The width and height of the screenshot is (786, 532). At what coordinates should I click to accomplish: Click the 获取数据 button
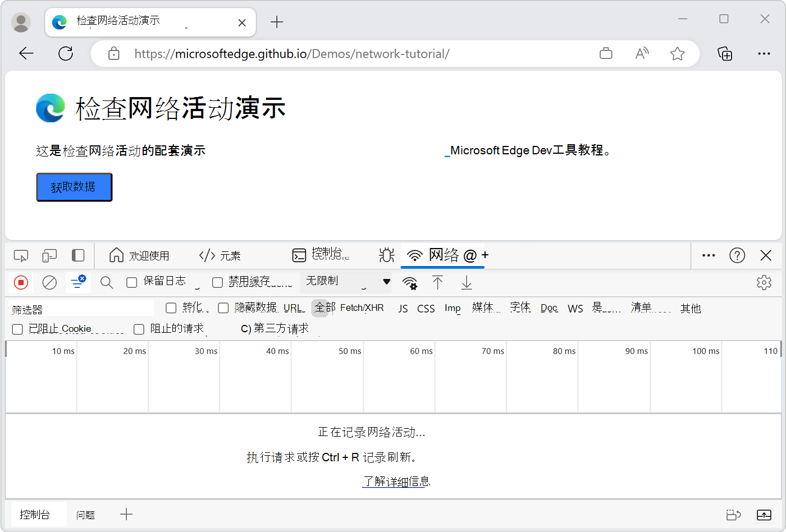point(74,187)
